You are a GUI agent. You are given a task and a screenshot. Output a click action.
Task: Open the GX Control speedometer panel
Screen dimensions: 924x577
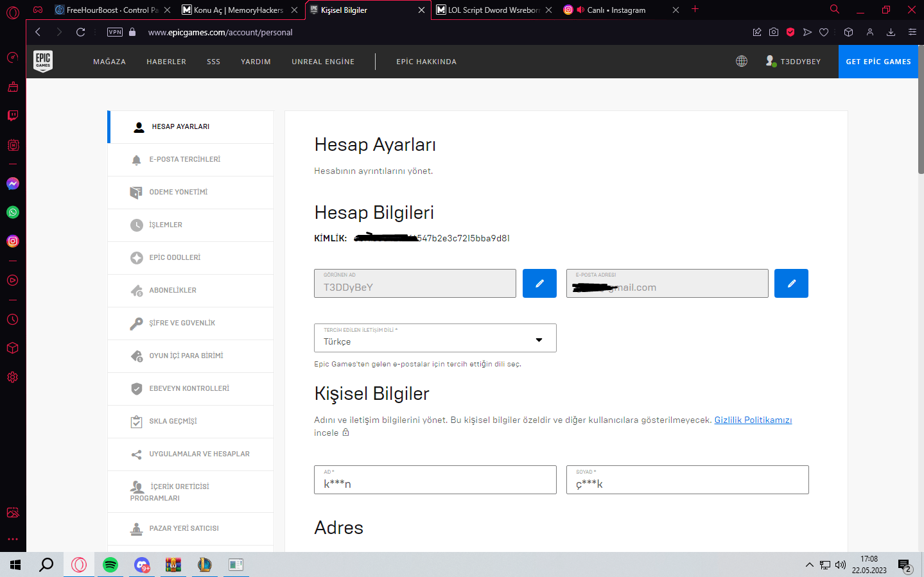(x=13, y=58)
